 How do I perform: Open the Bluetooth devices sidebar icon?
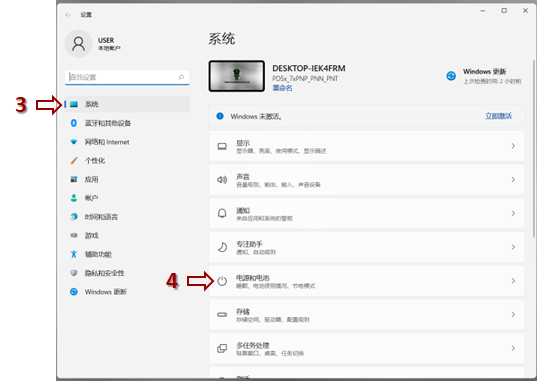point(74,123)
